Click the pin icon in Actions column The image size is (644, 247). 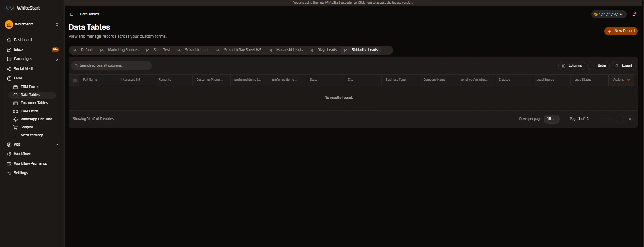(x=629, y=80)
